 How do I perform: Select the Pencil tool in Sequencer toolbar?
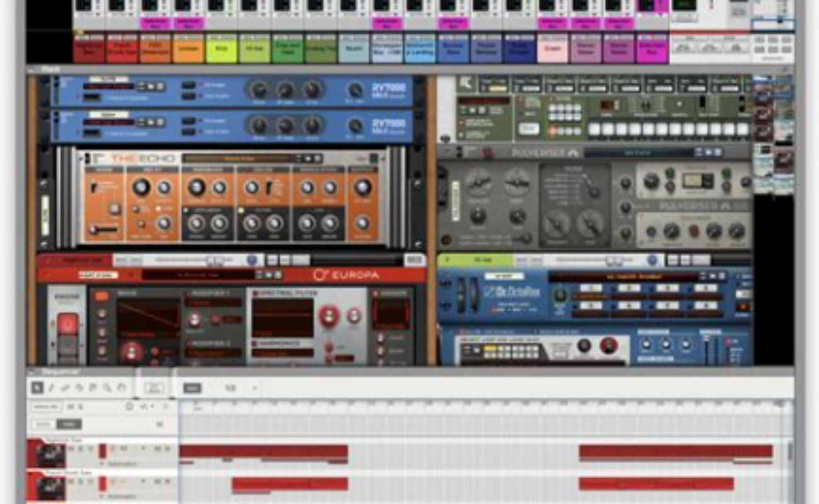(x=51, y=388)
